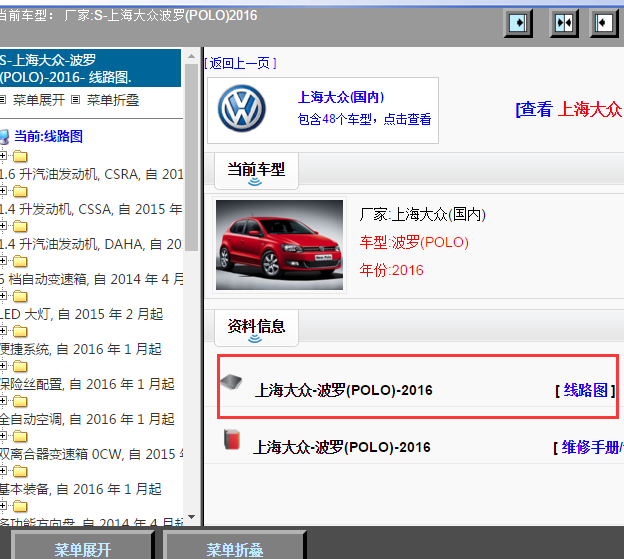Open 1.4 升发动机, CSSA tree item
Screen dimensions: 624x559
coord(91,209)
